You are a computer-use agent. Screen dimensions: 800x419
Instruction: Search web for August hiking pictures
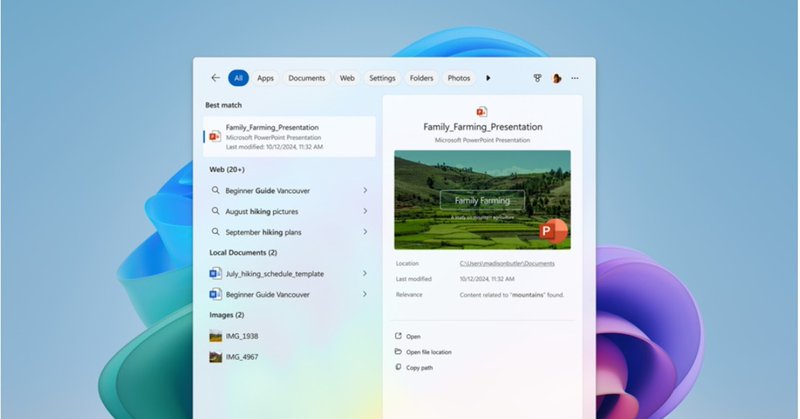coord(262,211)
